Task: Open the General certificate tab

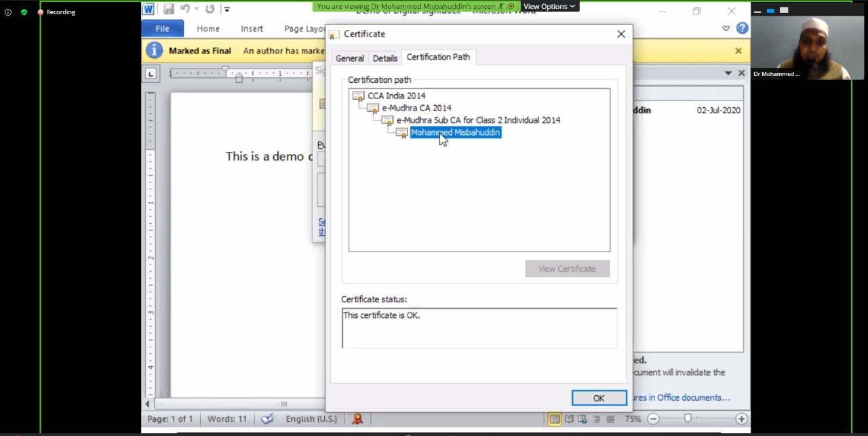Action: point(349,58)
